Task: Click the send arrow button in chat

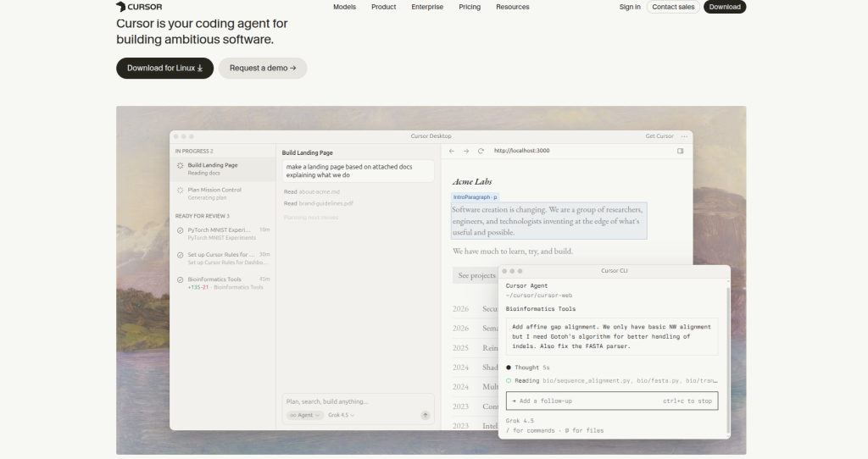Action: (x=426, y=415)
